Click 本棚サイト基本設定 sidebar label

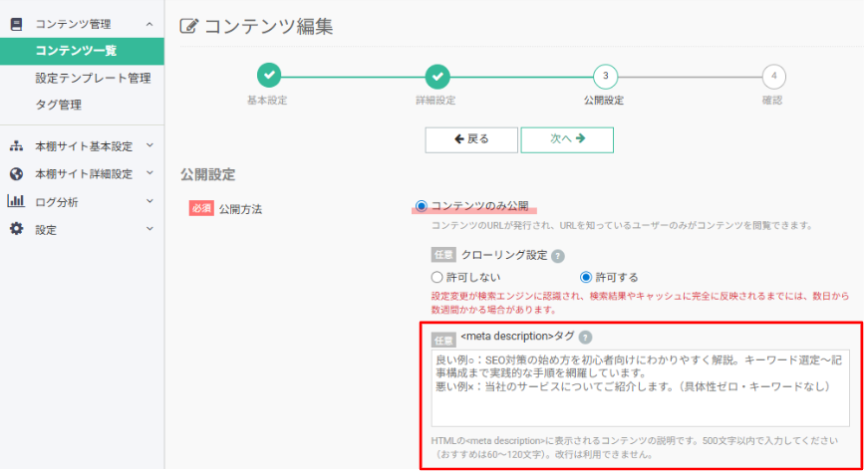click(x=84, y=146)
